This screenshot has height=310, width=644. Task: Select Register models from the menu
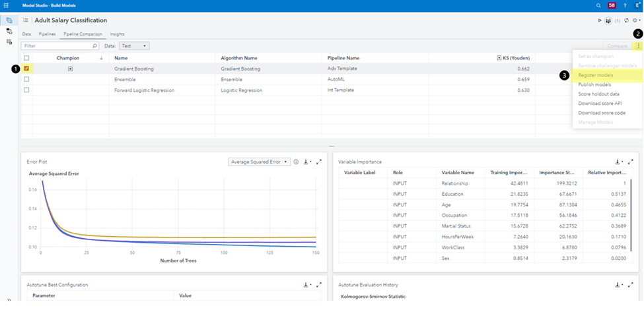[x=595, y=75]
